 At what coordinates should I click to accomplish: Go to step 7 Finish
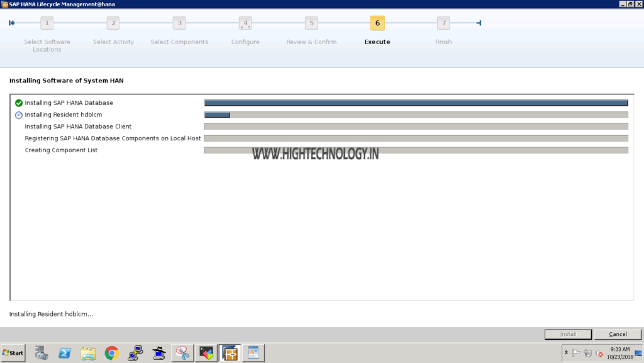(443, 23)
